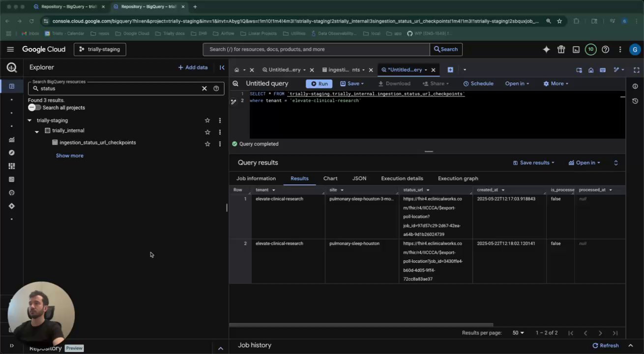Select ingestion_status_url_checkpoints table in Explorer
Image resolution: width=644 pixels, height=354 pixels.
click(98, 143)
